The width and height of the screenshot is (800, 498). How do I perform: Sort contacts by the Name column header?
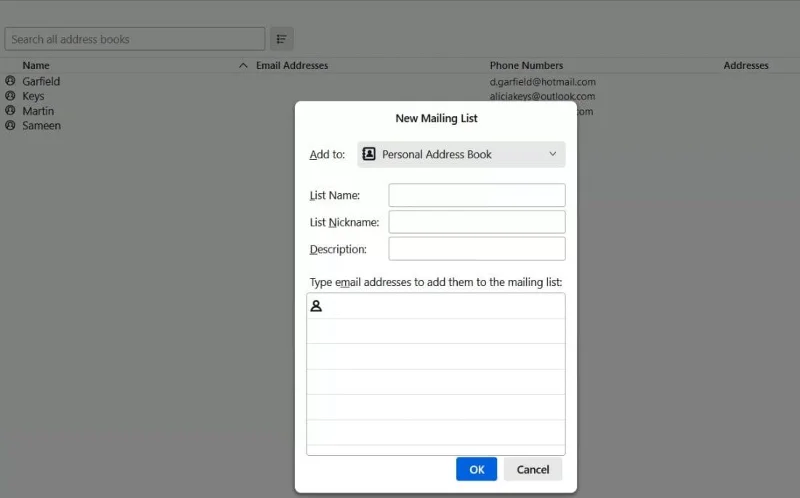[36, 65]
